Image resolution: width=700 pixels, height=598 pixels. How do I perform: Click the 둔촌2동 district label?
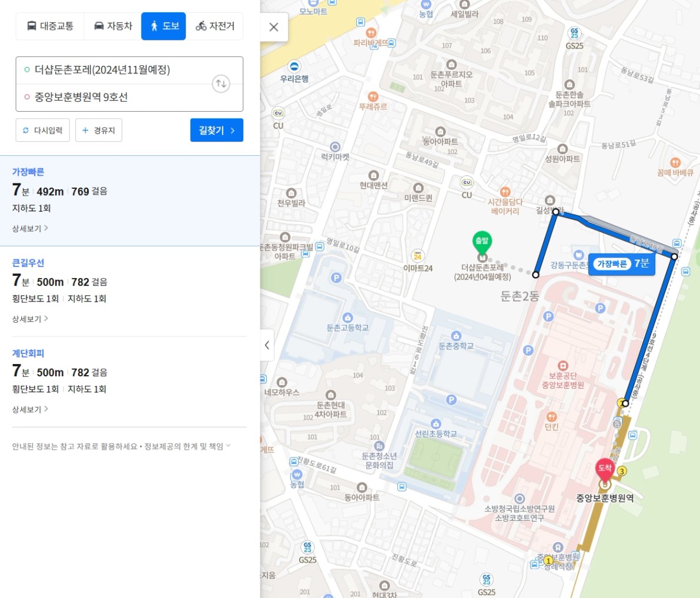(520, 296)
